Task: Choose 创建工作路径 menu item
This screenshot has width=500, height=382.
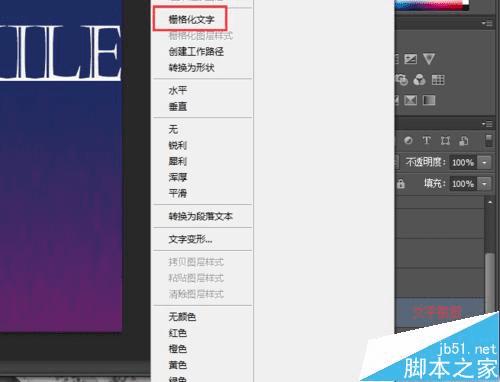Action: pyautogui.click(x=196, y=52)
